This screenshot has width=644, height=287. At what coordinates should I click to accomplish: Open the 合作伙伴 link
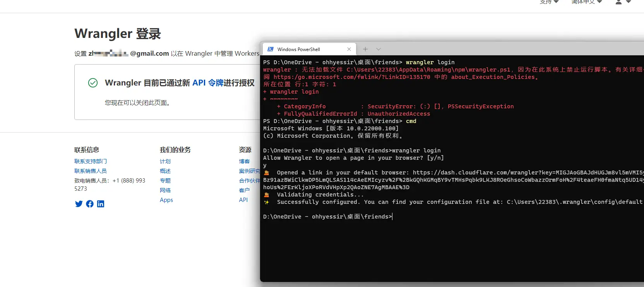pyautogui.click(x=250, y=181)
